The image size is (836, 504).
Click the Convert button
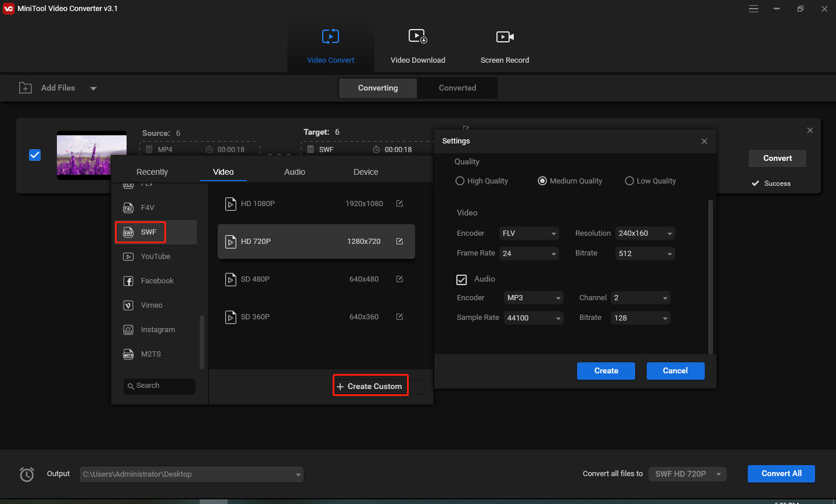[x=777, y=159]
